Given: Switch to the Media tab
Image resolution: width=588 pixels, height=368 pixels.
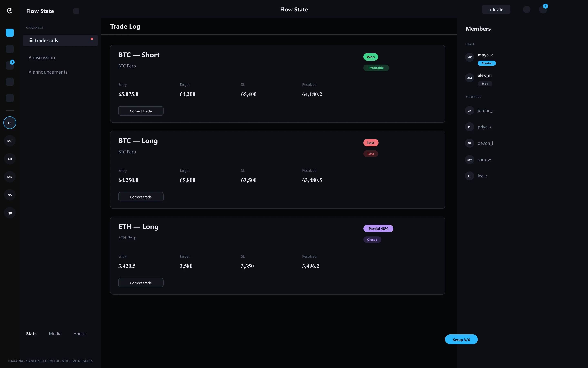Looking at the screenshot, I should [x=55, y=334].
